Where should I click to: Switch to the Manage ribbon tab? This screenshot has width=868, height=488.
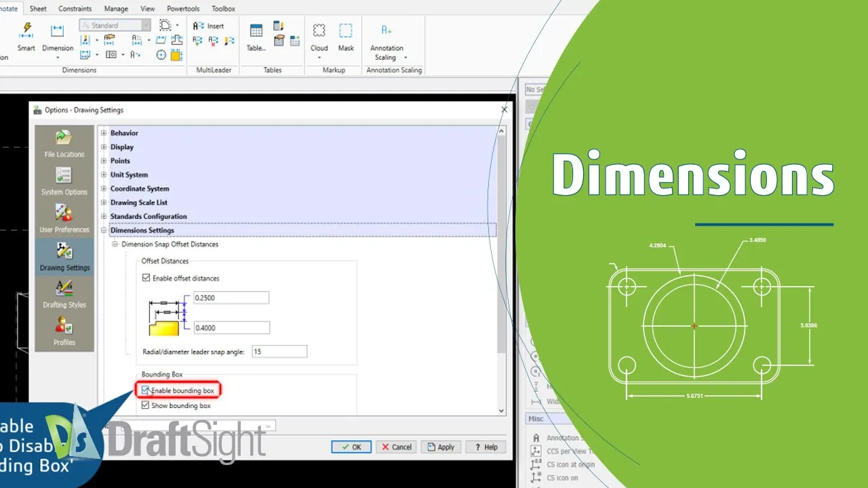(116, 9)
